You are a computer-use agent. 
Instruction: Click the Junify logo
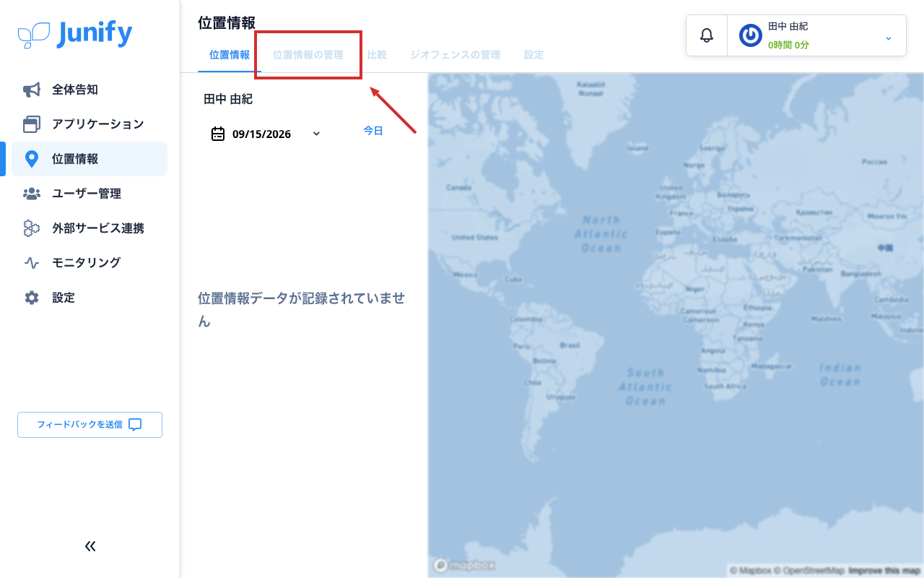(75, 34)
